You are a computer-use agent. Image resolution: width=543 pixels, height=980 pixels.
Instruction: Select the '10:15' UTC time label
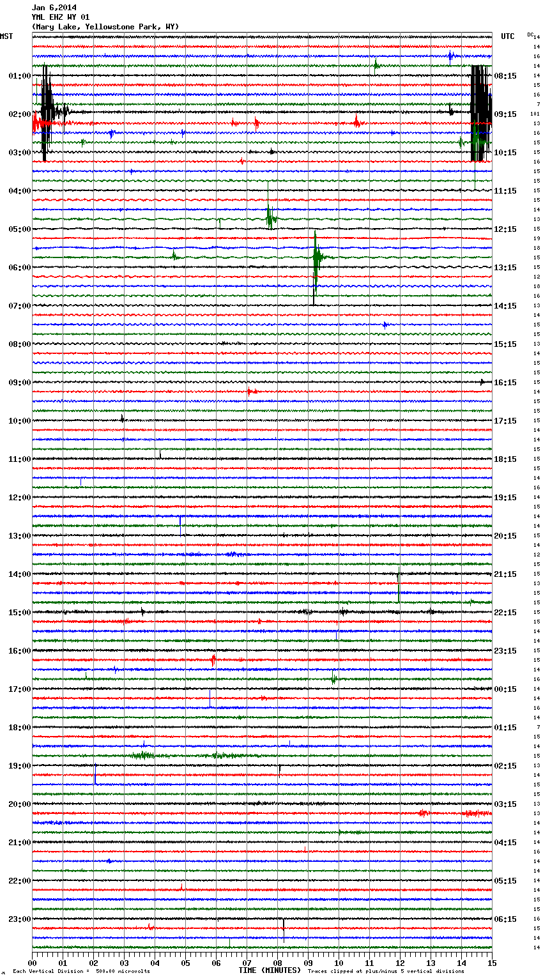click(x=505, y=153)
